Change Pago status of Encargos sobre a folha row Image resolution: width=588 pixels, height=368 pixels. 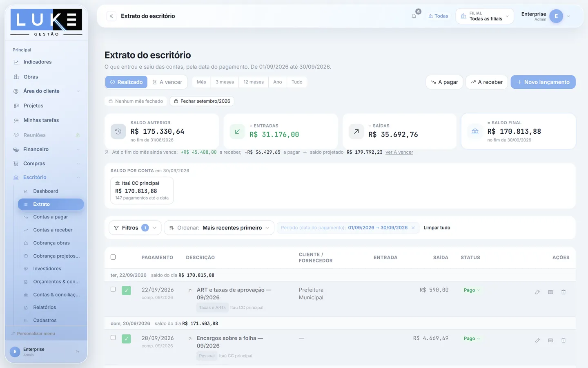(472, 339)
